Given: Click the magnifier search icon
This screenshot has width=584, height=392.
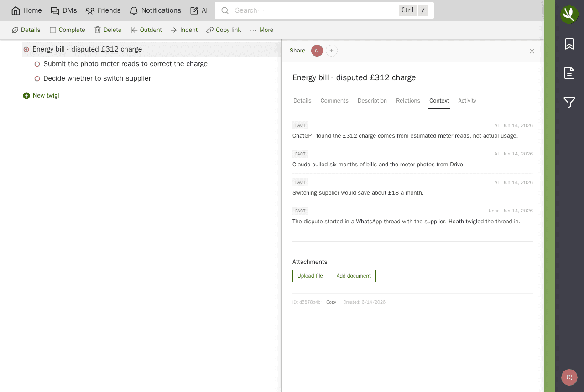Looking at the screenshot, I should pyautogui.click(x=225, y=10).
